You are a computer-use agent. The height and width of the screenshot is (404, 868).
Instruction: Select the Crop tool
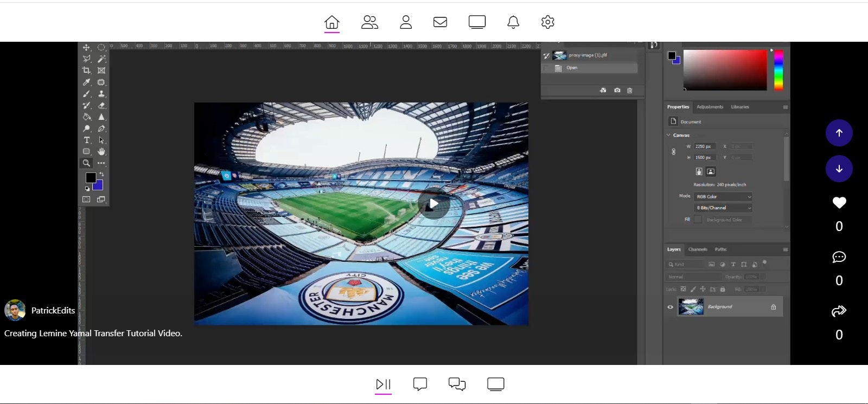[86, 70]
